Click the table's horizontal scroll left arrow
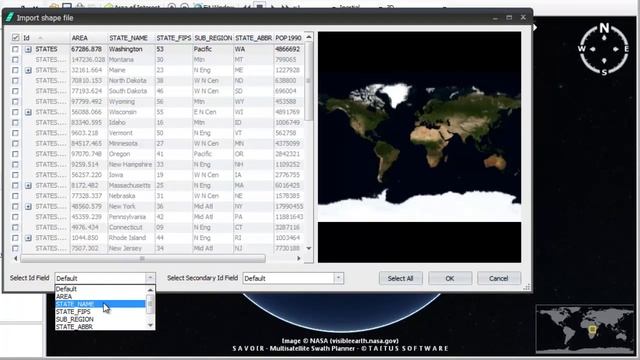Viewport: 640px width, 360px height. [x=16, y=258]
